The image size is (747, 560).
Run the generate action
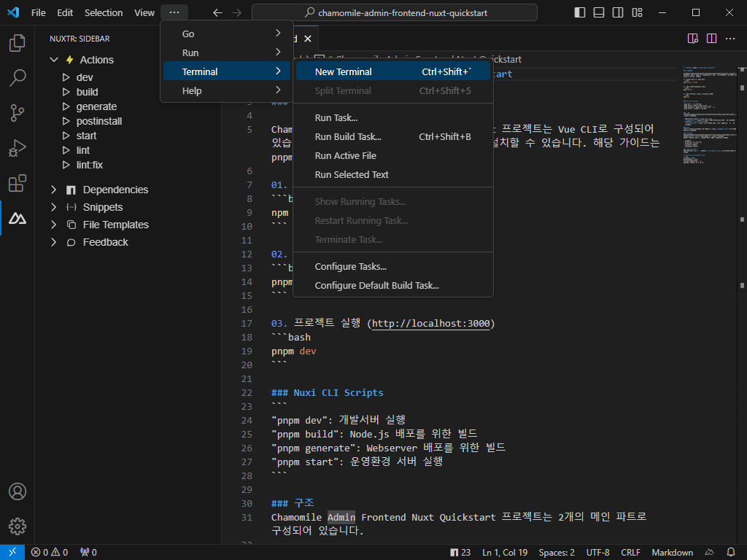point(96,106)
